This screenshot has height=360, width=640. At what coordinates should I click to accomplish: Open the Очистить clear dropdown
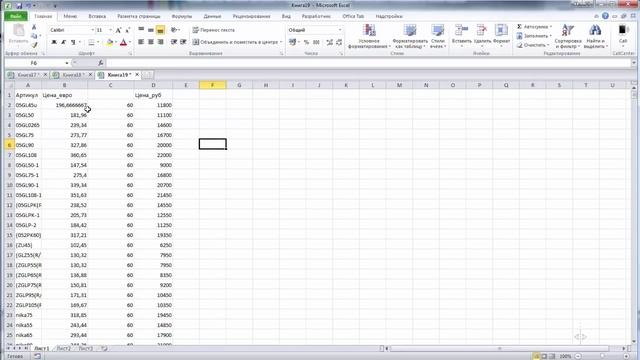[x=533, y=45]
